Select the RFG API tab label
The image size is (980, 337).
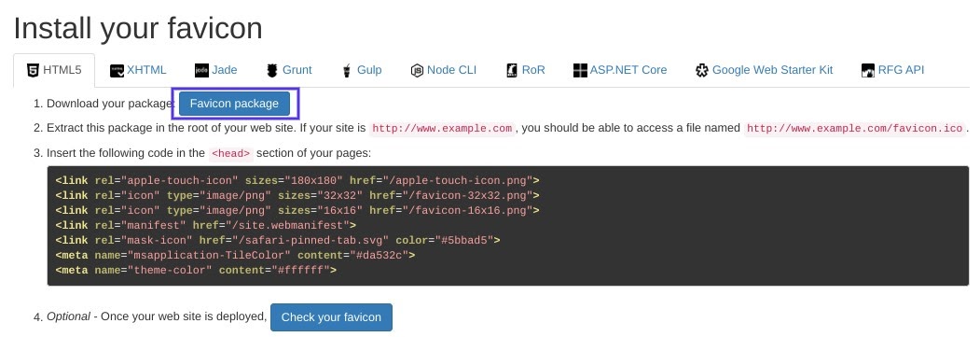tap(901, 70)
